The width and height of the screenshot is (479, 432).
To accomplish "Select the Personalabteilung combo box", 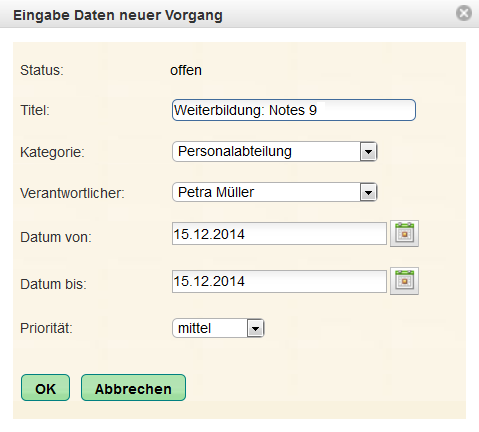I will click(x=275, y=152).
